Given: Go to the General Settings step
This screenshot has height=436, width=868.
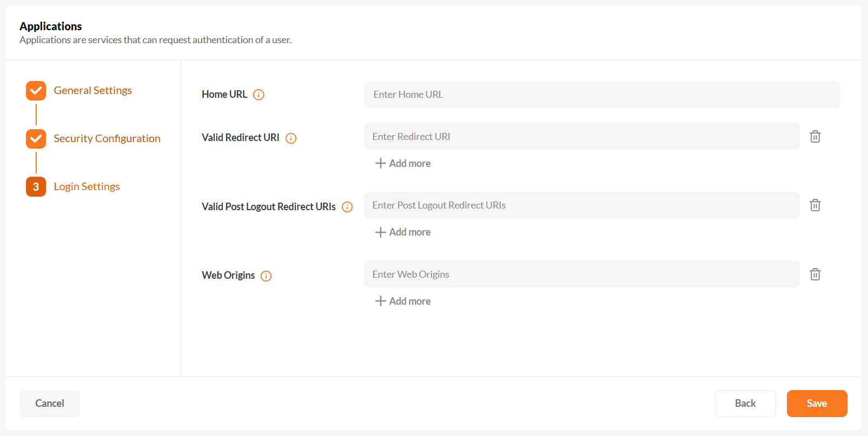Looking at the screenshot, I should pos(92,90).
